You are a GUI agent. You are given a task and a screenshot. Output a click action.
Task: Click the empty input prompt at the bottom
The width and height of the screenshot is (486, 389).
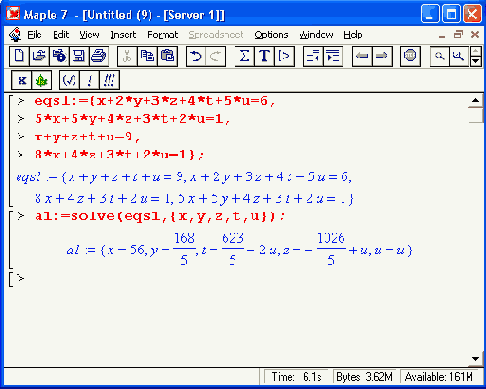tap(21, 278)
